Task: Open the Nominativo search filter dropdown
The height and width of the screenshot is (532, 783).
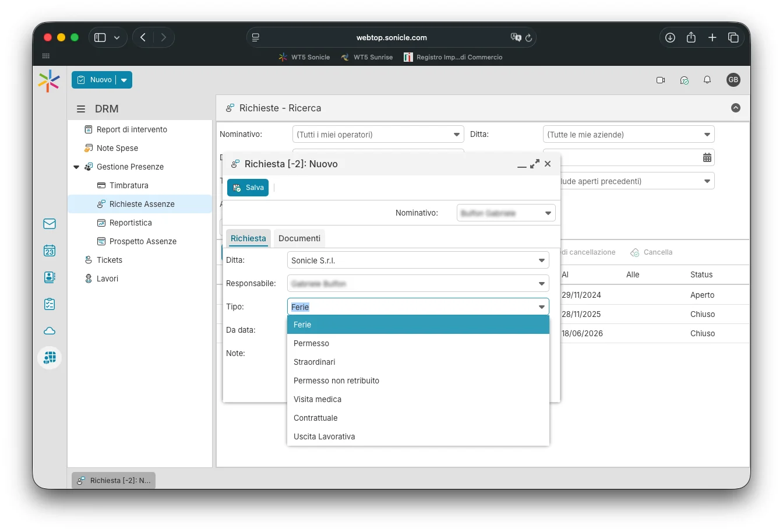Action: (456, 135)
